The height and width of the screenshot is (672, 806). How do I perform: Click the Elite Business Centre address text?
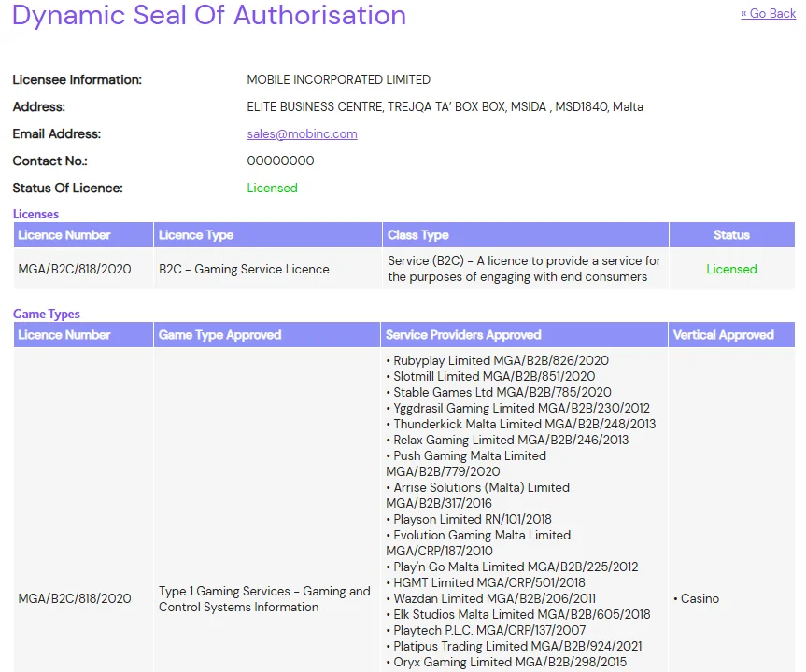click(445, 106)
